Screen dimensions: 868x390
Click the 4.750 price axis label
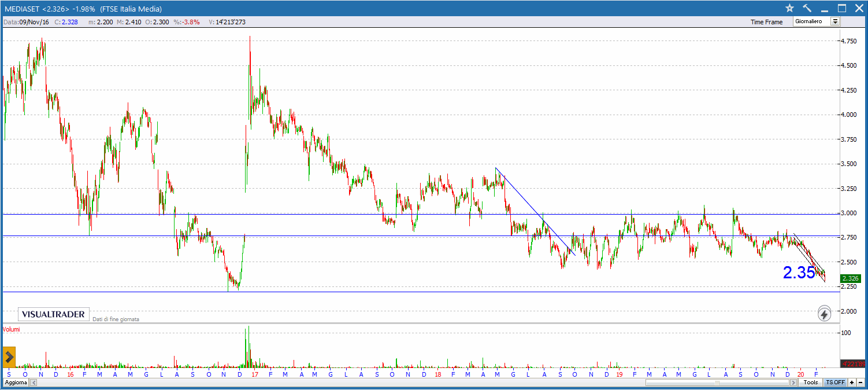pos(849,41)
